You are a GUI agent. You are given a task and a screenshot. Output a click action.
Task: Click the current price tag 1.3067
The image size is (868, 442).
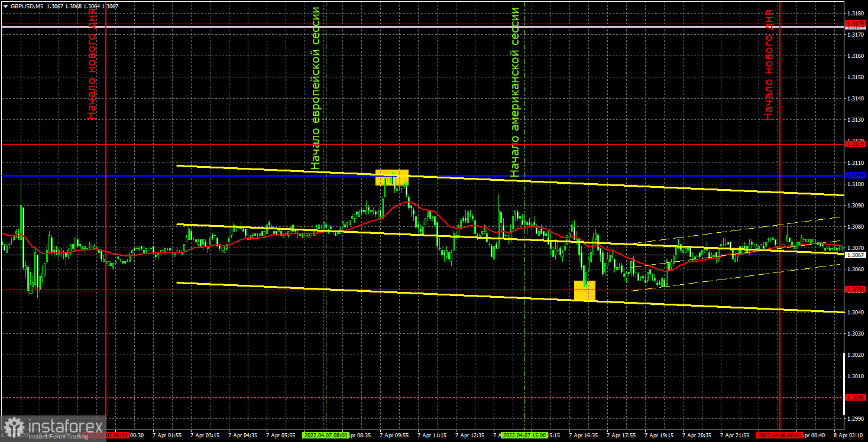(x=856, y=255)
